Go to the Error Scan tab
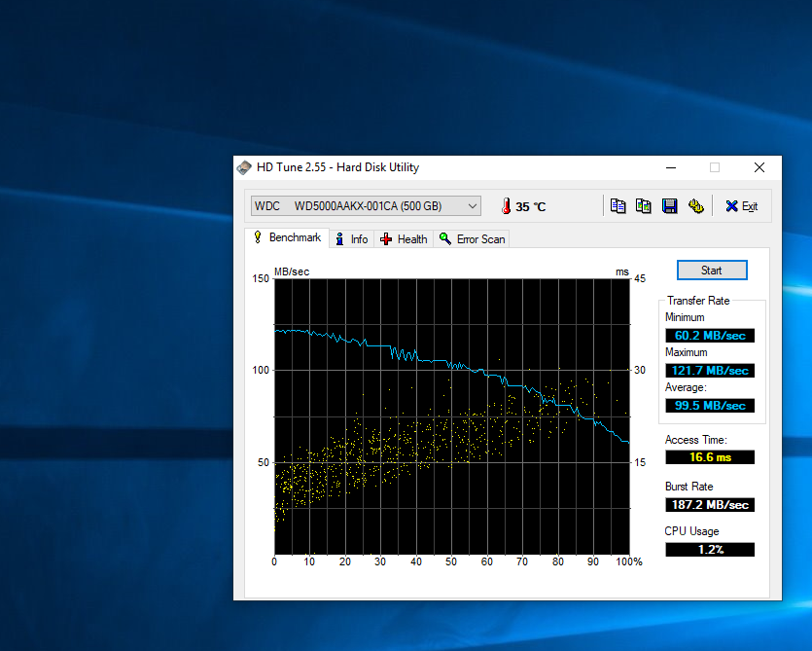Screen dimensions: 812x651 tap(473, 238)
